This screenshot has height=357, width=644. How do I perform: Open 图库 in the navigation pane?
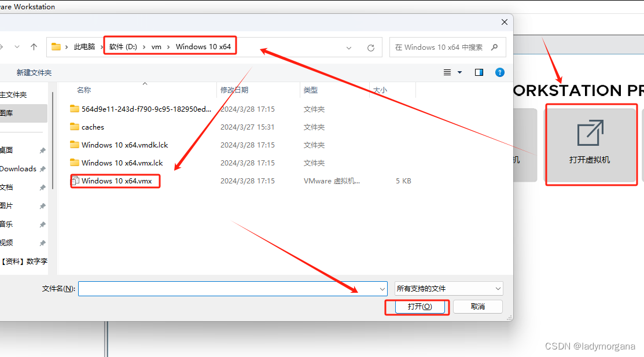click(6, 113)
